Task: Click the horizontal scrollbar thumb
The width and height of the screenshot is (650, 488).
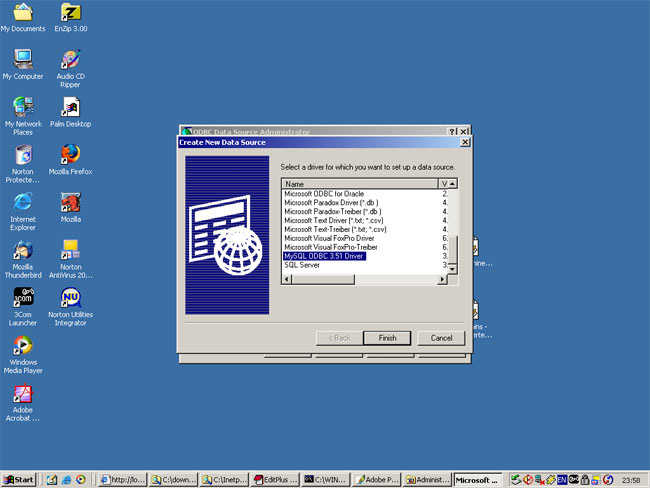Action: 323,279
